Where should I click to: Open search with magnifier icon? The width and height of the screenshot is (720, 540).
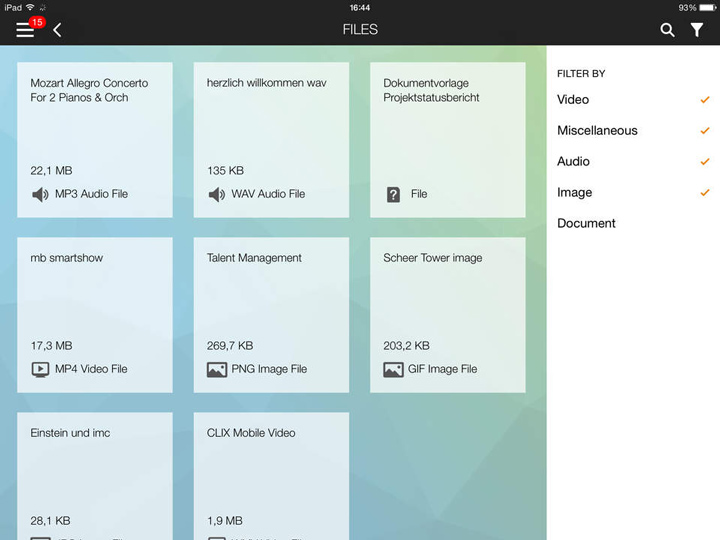point(667,30)
